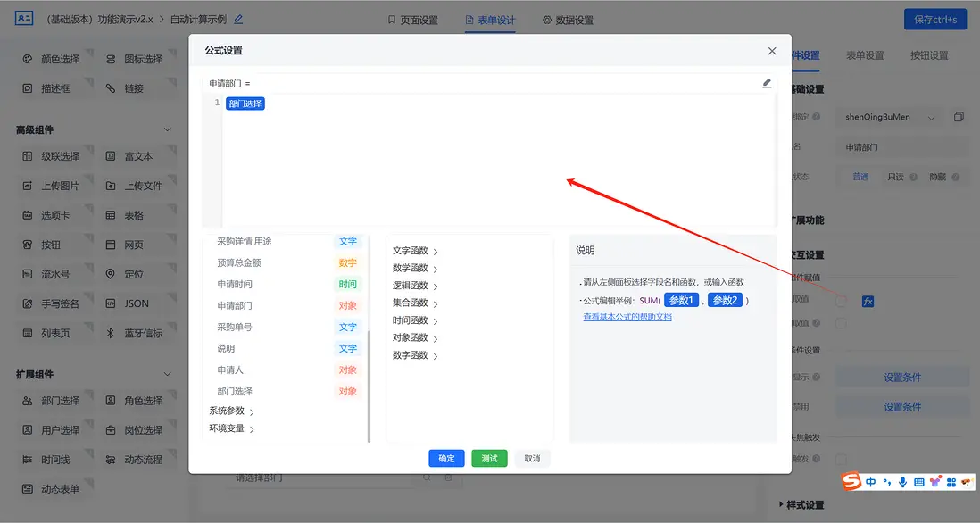
Task: Expand the 文字函数 category
Action: 415,251
